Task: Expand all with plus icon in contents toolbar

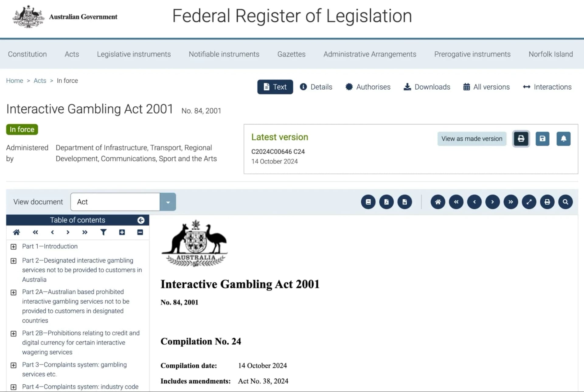Action: pos(122,232)
